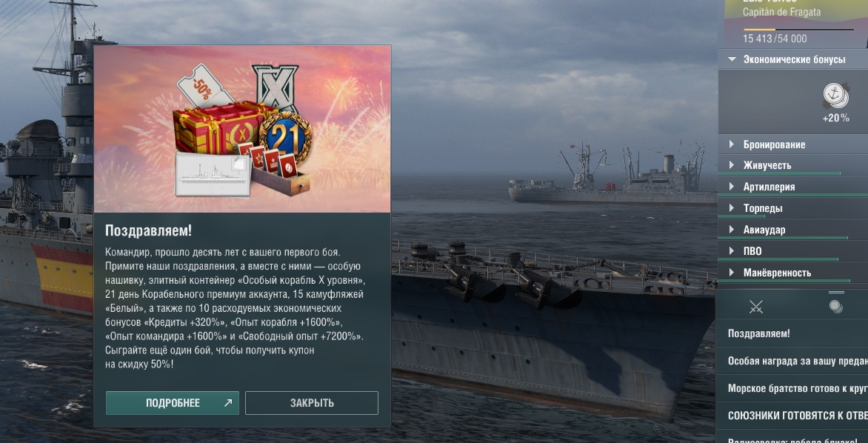Click the +20% credits bonus coin icon
Viewport: 868px width, 443px height.
point(835,96)
